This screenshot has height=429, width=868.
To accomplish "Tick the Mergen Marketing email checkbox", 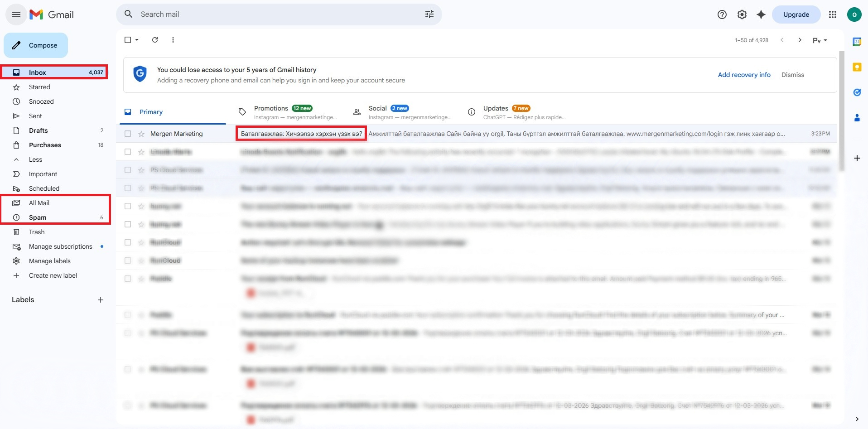I will pos(128,134).
